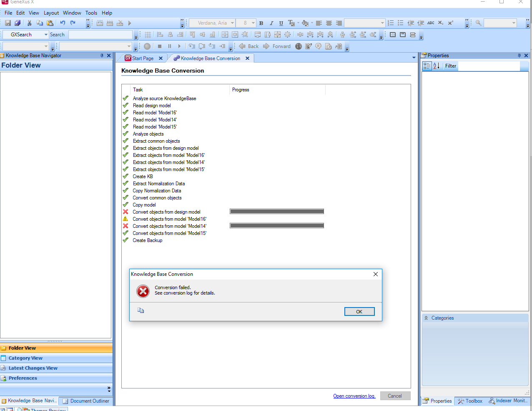Image resolution: width=532 pixels, height=411 pixels.
Task: Click the font color icon
Action: click(x=291, y=23)
